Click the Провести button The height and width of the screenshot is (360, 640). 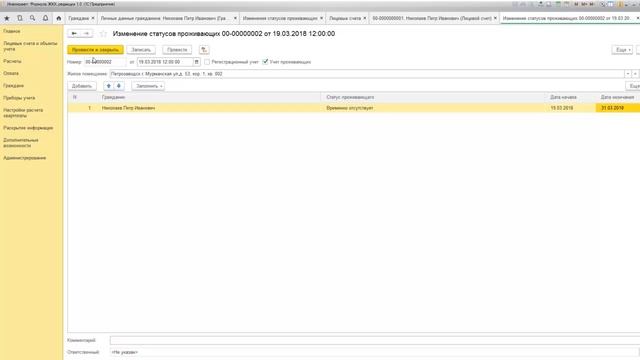click(x=177, y=50)
